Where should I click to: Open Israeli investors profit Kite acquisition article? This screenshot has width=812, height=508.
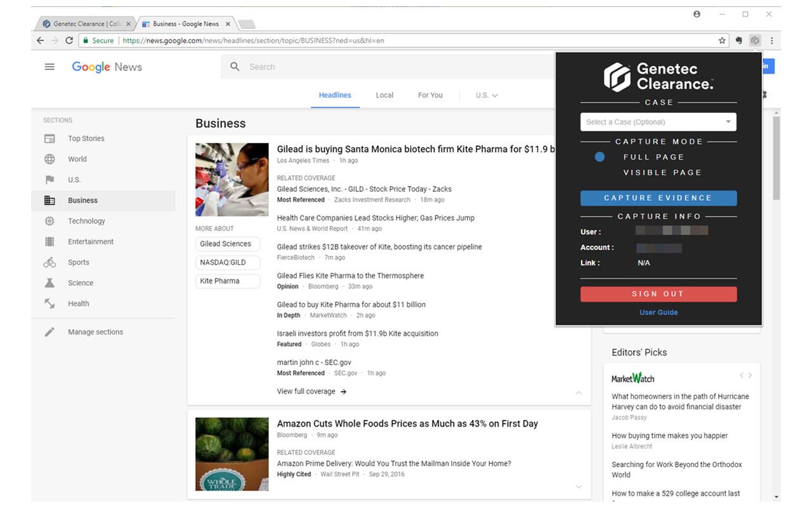coord(357,333)
